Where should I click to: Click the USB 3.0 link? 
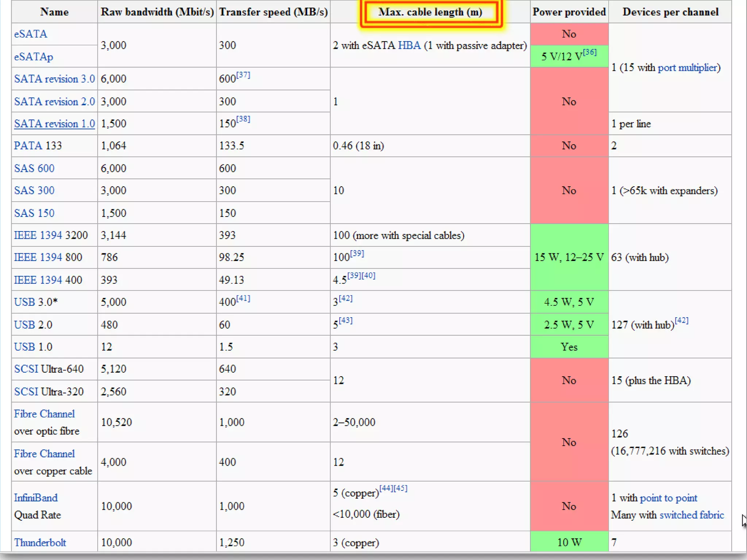(x=24, y=302)
